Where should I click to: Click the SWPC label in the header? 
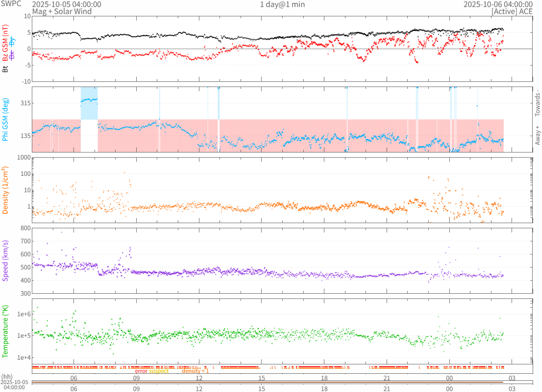[x=10, y=4]
